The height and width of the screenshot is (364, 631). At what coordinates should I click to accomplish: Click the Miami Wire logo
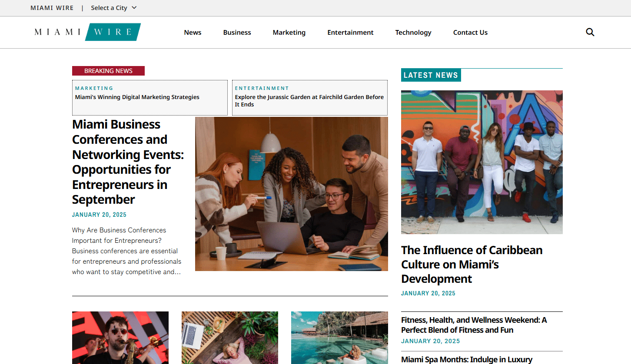pyautogui.click(x=87, y=32)
